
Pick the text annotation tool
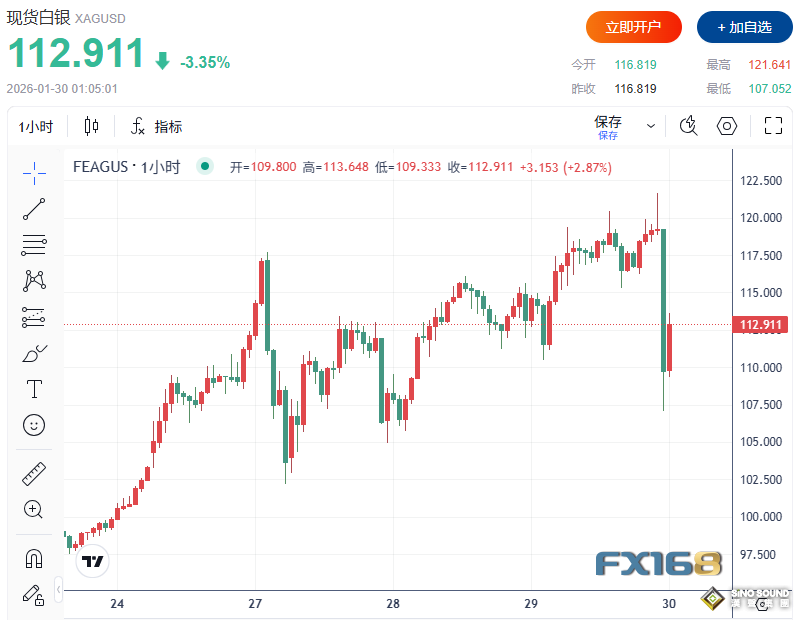[34, 389]
